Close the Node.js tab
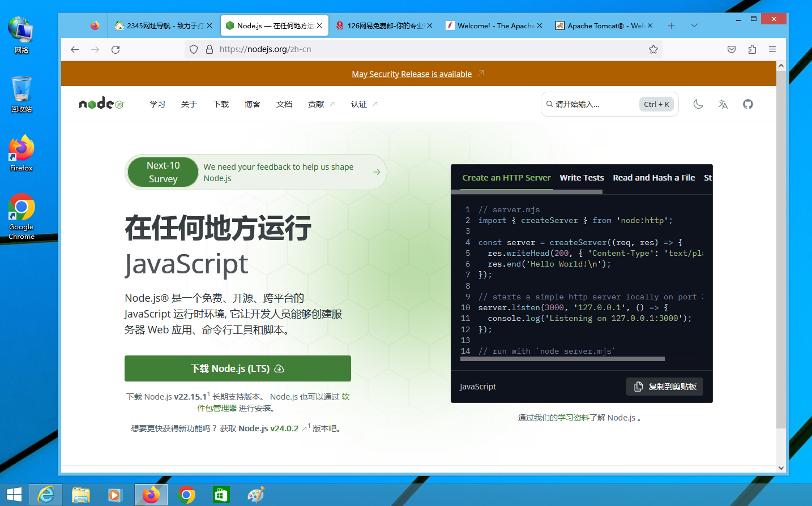Image resolution: width=812 pixels, height=506 pixels. coord(319,25)
